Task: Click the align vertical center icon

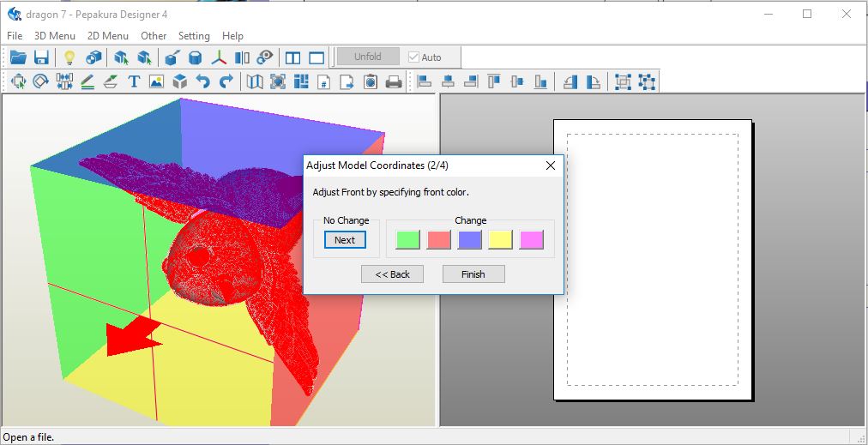Action: point(517,82)
